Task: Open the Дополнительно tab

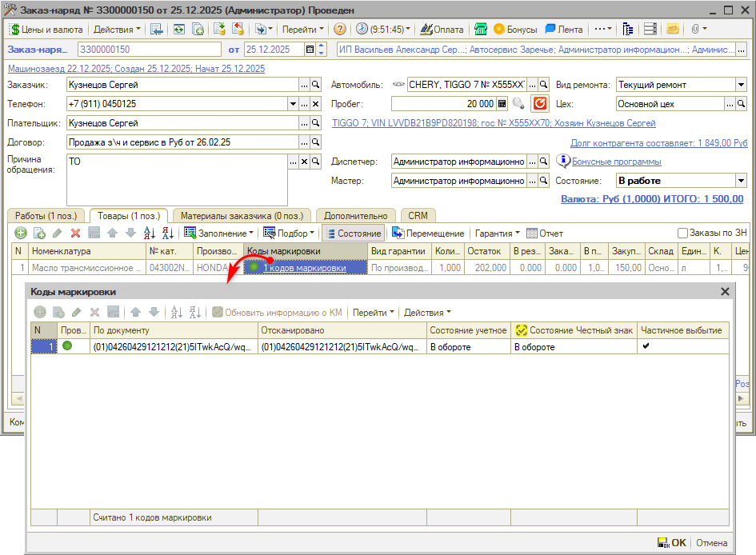Action: (x=356, y=215)
